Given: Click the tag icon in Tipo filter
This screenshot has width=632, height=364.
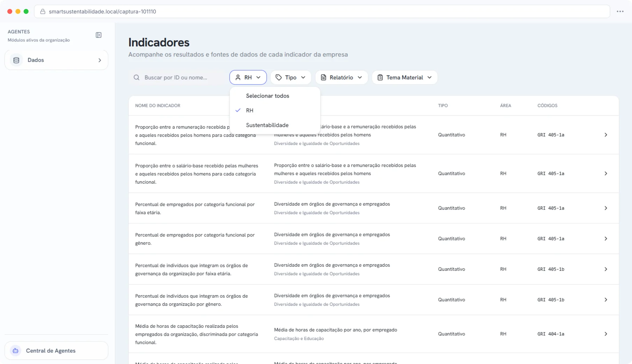Looking at the screenshot, I should pyautogui.click(x=279, y=78).
